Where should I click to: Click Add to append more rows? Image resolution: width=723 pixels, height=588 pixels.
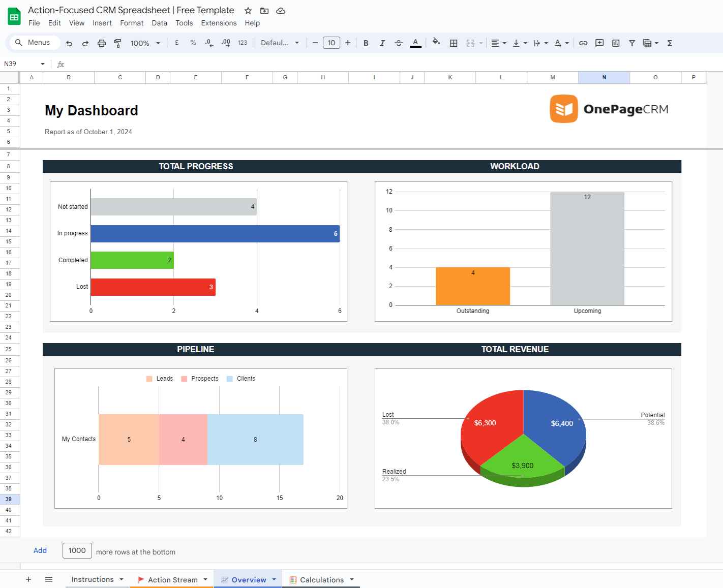tap(40, 550)
